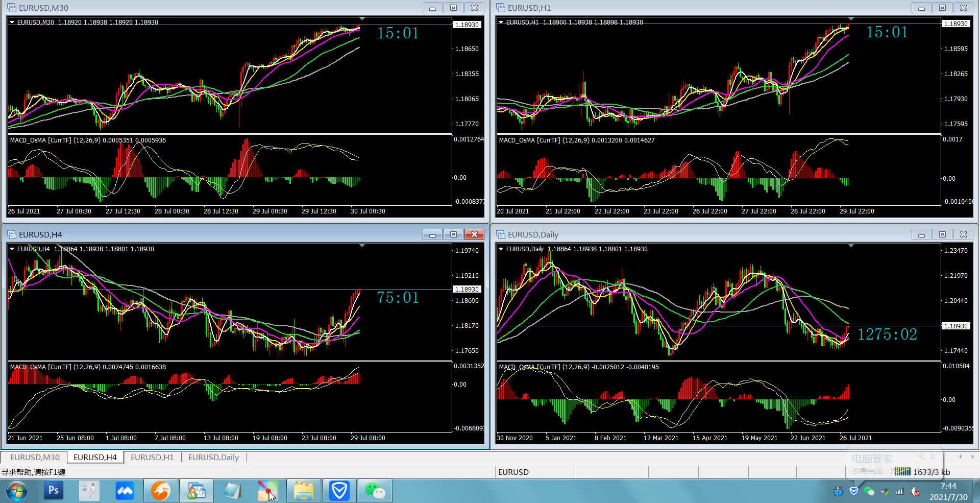Open Photoshop from the taskbar
The width and height of the screenshot is (980, 503).
coord(54,491)
